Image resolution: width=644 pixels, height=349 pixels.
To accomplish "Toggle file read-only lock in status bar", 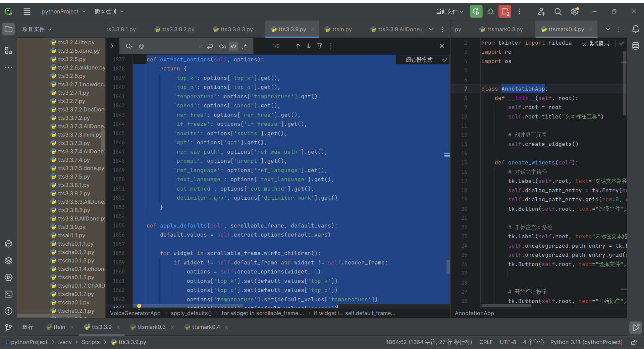I will tap(634, 342).
